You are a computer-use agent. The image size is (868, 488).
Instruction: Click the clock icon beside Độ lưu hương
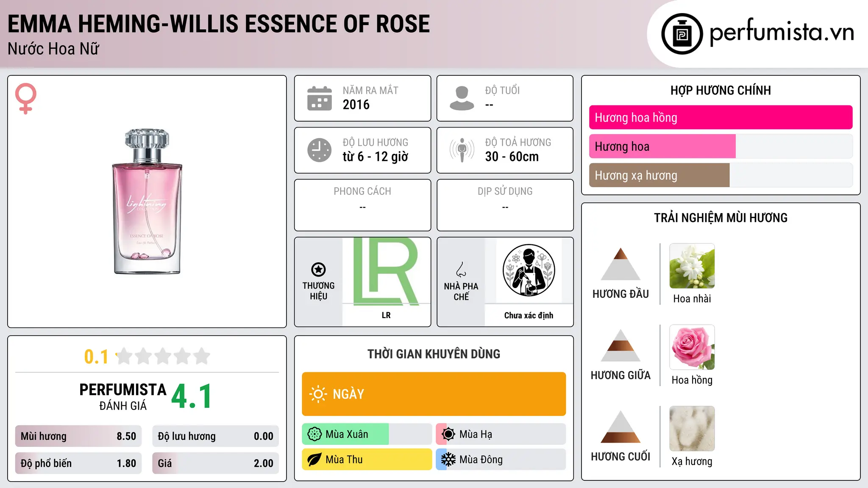[319, 150]
